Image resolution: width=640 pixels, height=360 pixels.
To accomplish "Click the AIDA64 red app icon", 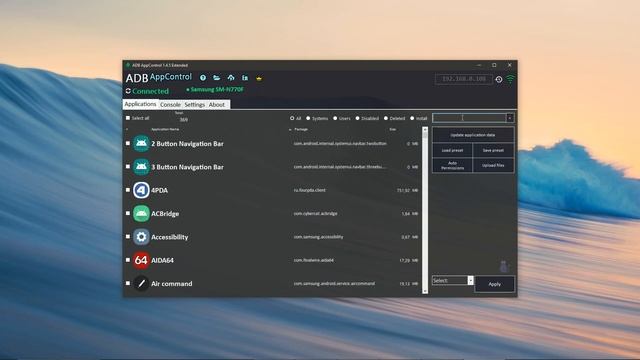I will [x=141, y=260].
